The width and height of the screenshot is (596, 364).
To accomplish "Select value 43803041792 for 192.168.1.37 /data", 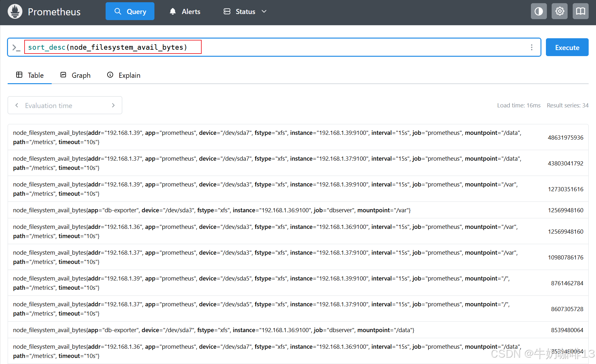I will click(x=565, y=163).
